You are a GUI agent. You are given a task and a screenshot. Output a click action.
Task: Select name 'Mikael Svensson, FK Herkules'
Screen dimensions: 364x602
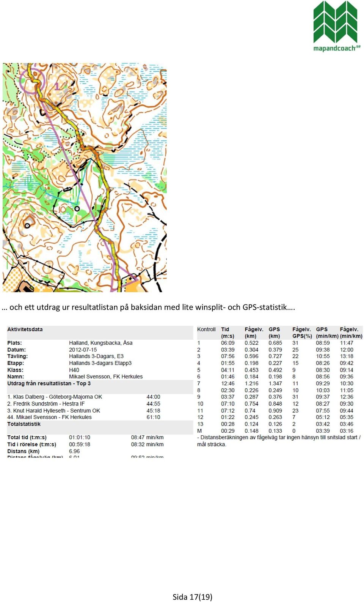pyautogui.click(x=106, y=377)
